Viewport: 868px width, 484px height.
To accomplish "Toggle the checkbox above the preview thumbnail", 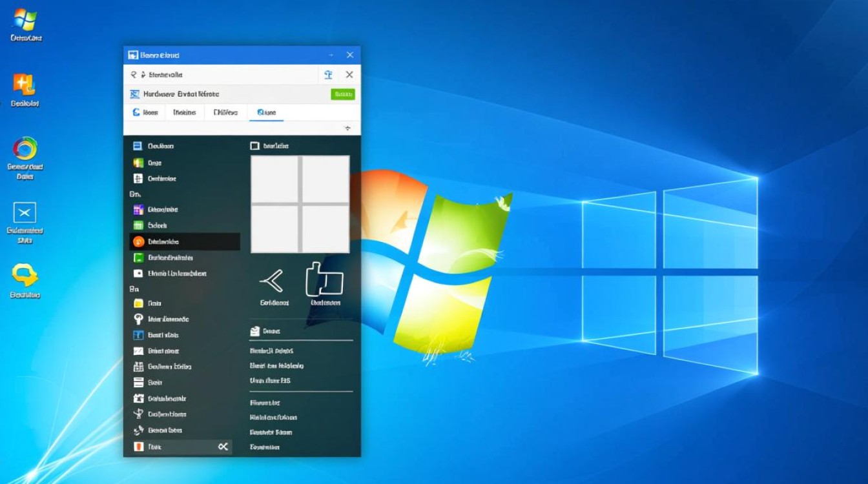I will tap(254, 145).
